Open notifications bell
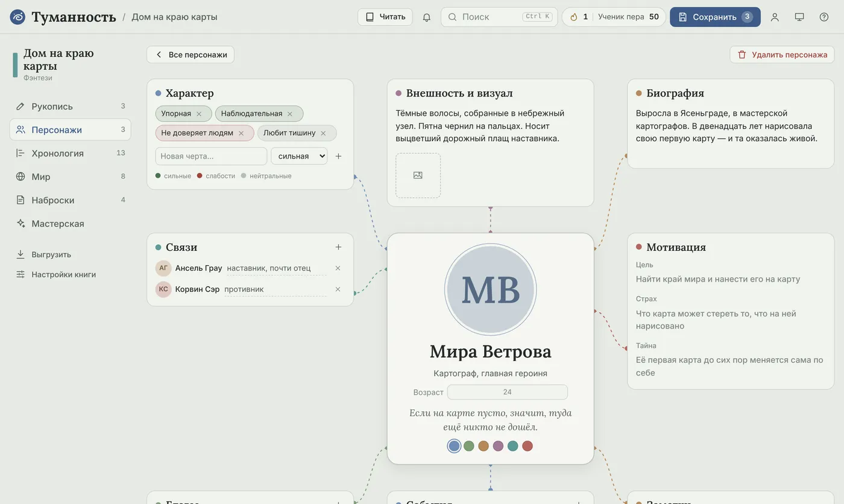 click(x=427, y=17)
